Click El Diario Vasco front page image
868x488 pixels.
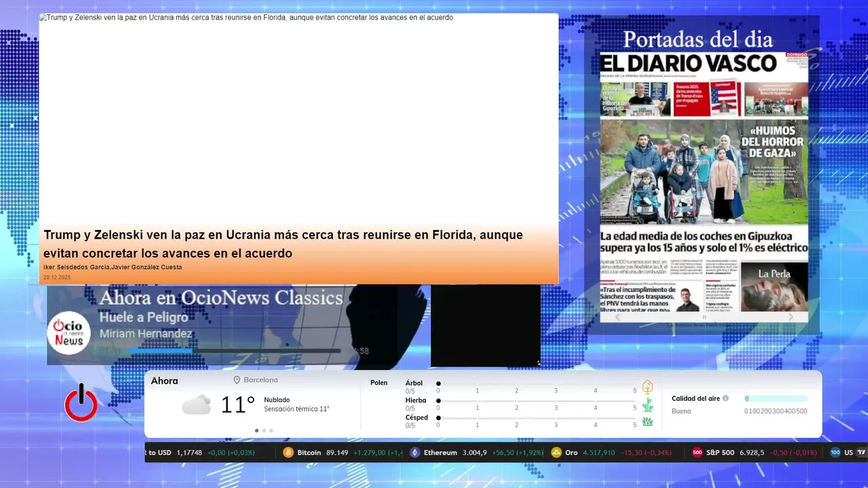pyautogui.click(x=704, y=182)
